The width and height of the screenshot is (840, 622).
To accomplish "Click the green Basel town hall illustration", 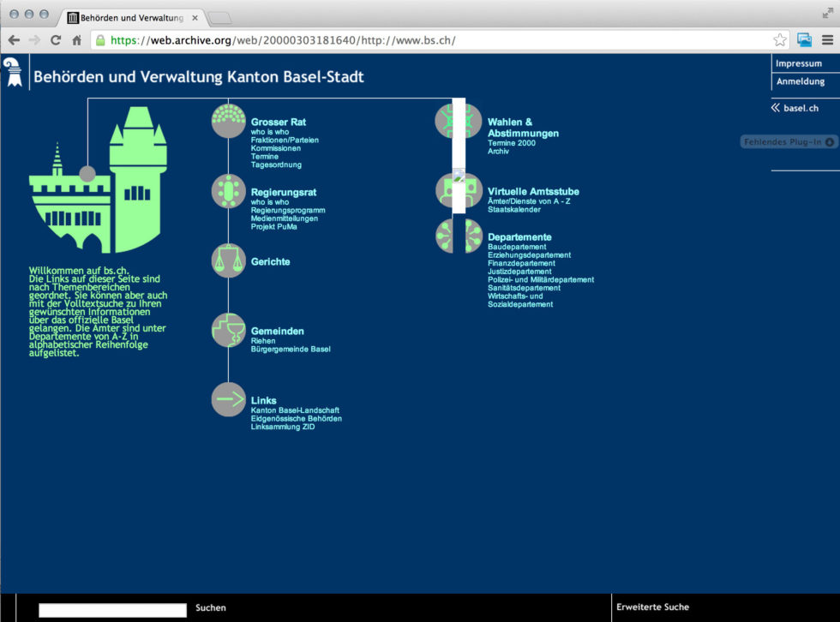I will (x=98, y=180).
